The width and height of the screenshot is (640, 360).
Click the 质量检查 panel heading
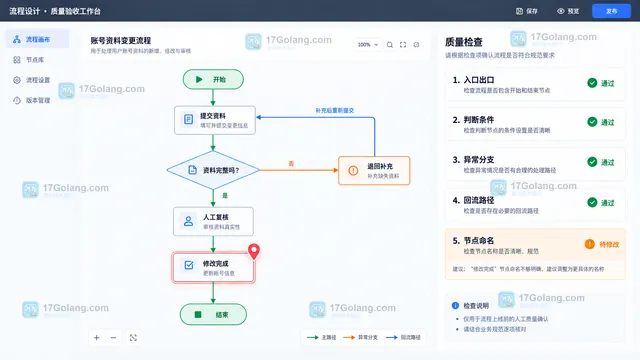[464, 42]
